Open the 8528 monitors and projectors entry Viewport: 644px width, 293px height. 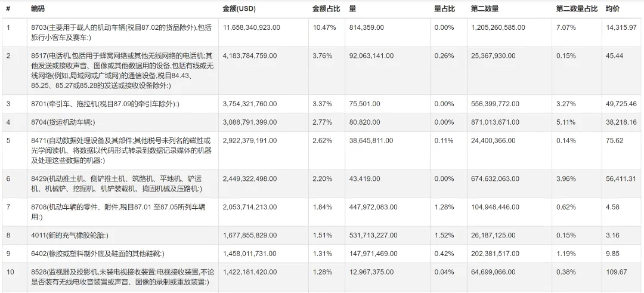tap(120, 276)
